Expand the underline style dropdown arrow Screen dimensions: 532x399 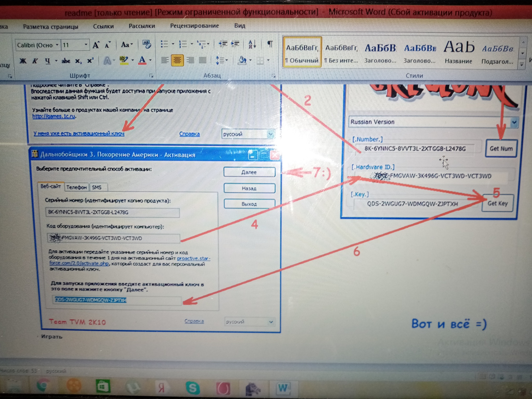click(56, 61)
